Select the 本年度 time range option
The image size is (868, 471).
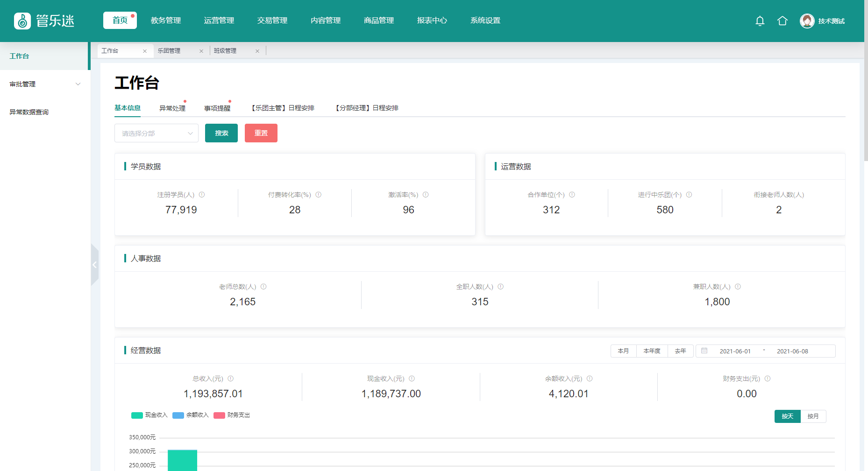click(x=652, y=351)
